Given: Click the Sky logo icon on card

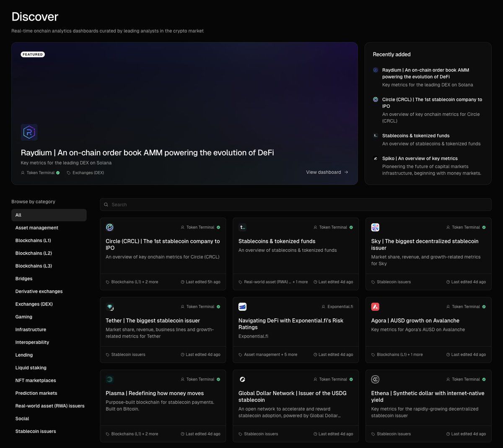Looking at the screenshot, I should (375, 227).
